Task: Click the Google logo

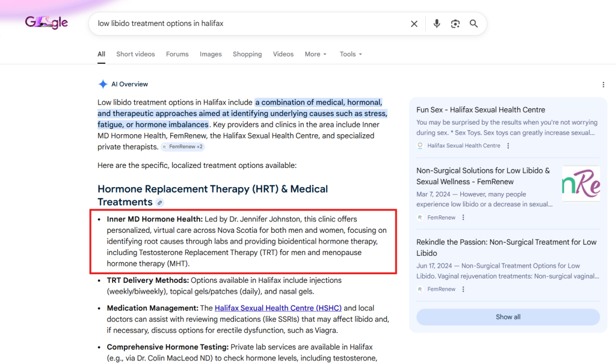Action: (x=46, y=22)
